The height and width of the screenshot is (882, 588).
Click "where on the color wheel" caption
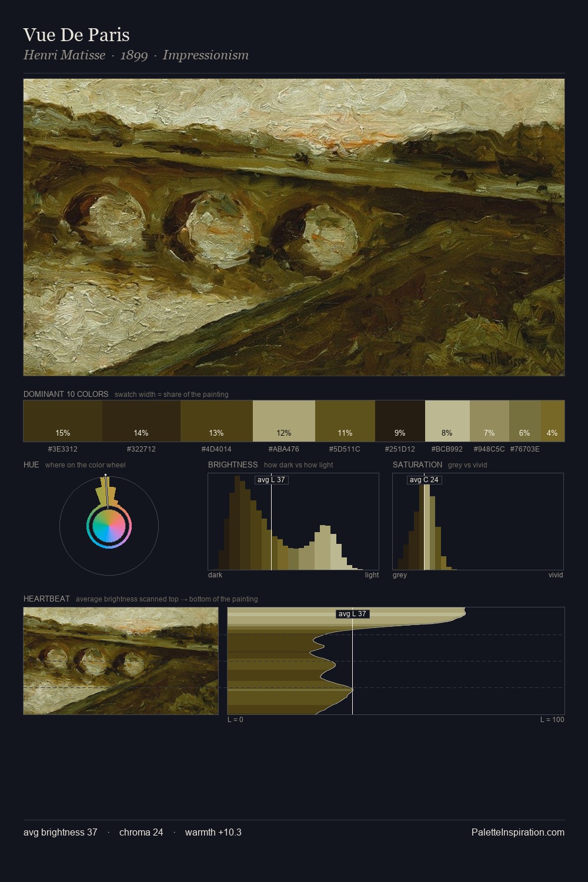click(85, 465)
